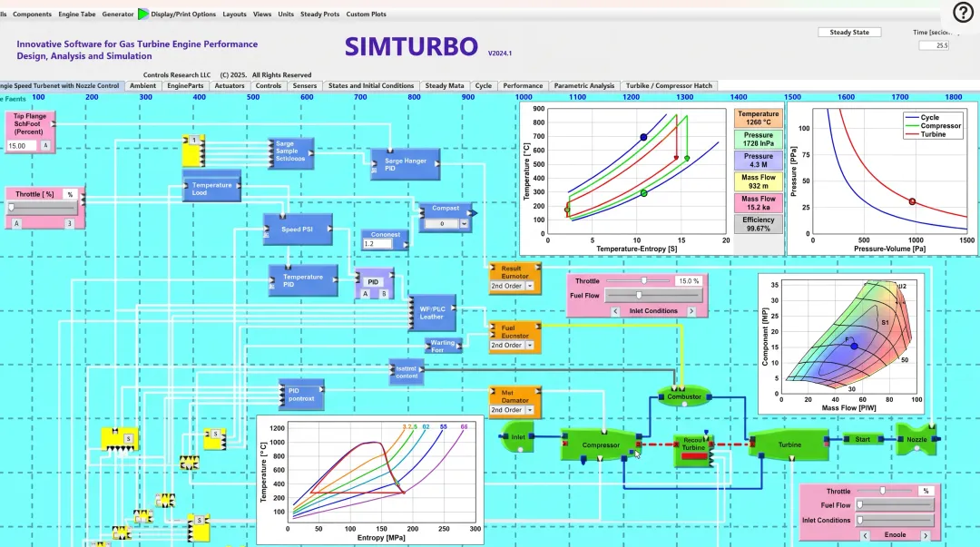980x547 pixels.
Task: Open the Generator menu
Action: point(117,14)
